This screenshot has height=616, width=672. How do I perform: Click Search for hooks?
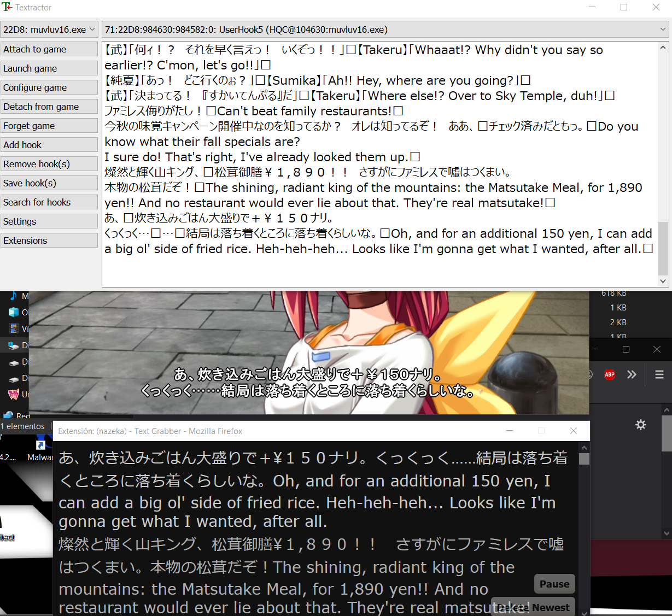pos(49,202)
